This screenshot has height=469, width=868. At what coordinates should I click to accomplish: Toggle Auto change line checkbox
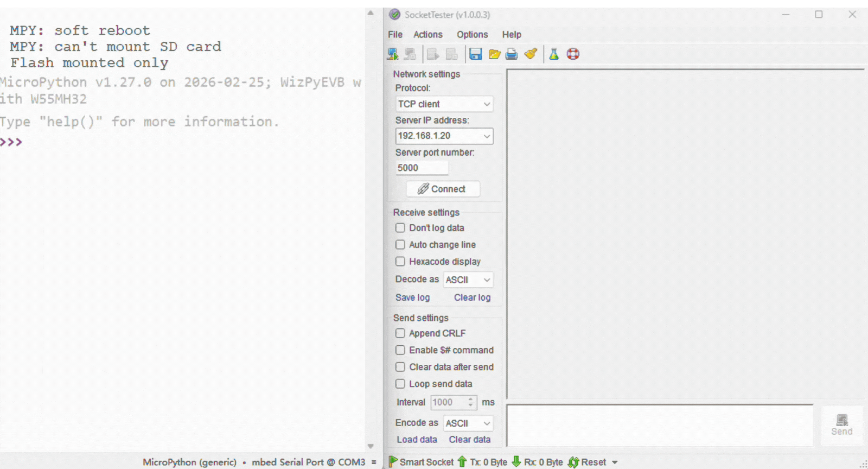pos(400,245)
